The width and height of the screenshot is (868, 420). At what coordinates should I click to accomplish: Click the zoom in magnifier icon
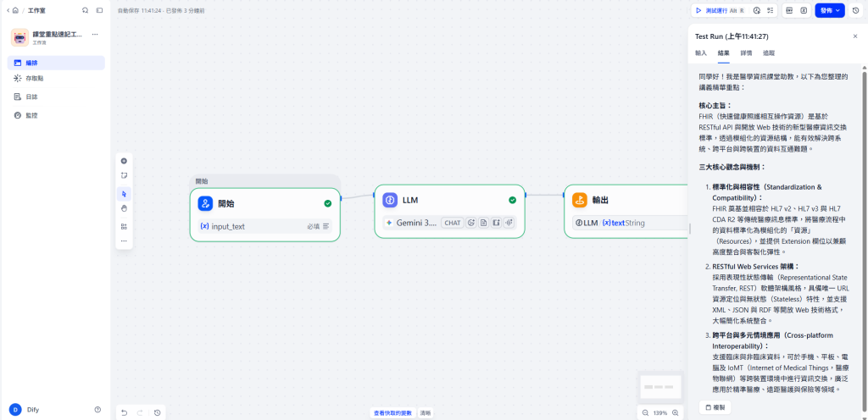coord(675,413)
